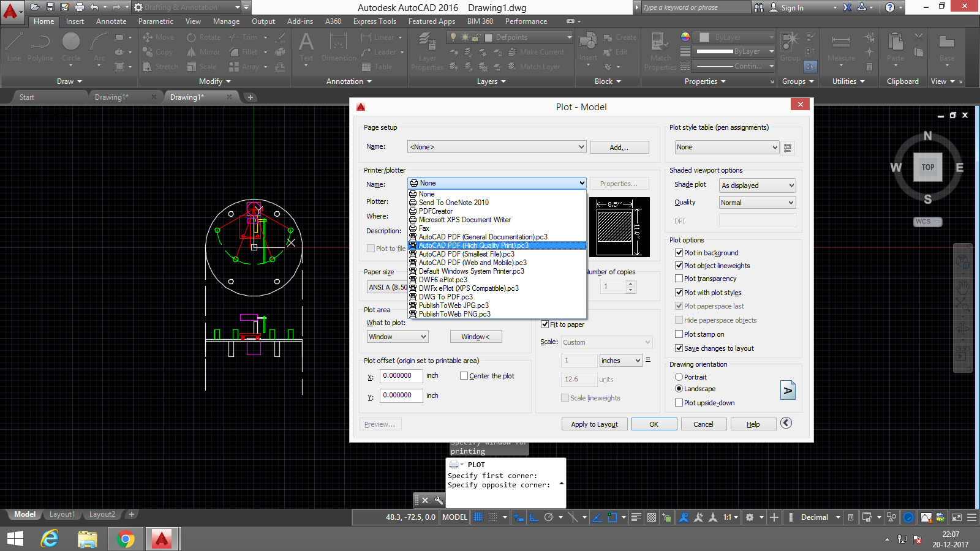
Task: Click the Measure utility tool
Action: [841, 47]
